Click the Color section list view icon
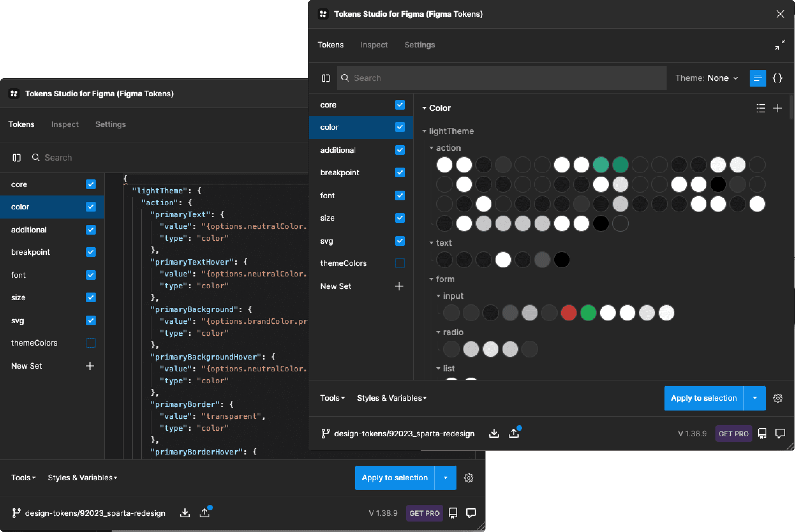 (760, 108)
